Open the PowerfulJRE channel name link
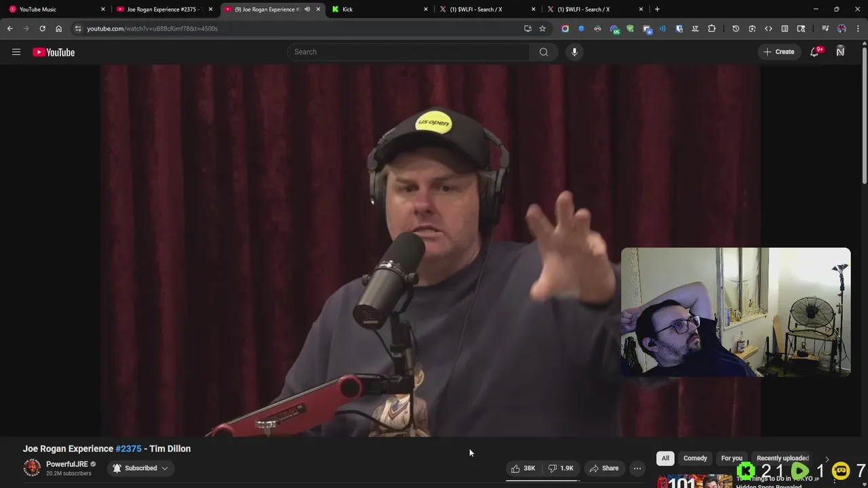 click(67, 464)
